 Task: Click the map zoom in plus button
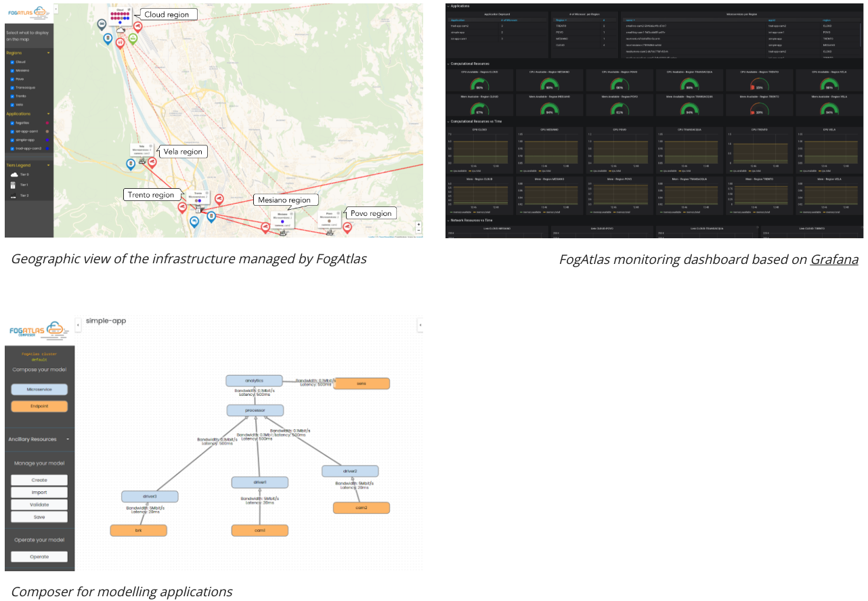[418, 225]
